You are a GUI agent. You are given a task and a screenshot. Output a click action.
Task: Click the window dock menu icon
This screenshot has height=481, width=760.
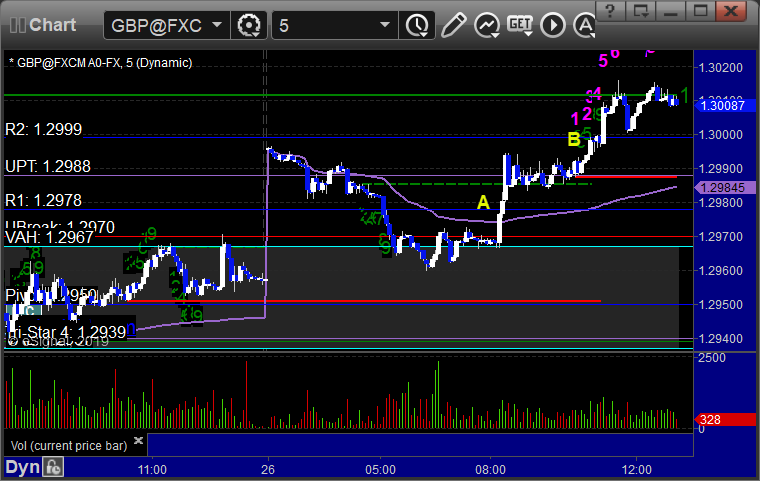[640, 11]
